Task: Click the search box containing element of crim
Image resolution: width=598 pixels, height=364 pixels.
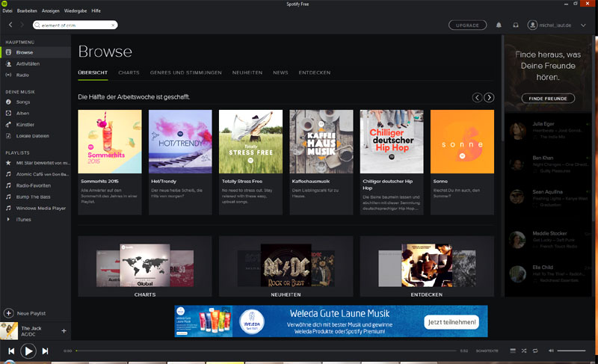Action: (75, 25)
